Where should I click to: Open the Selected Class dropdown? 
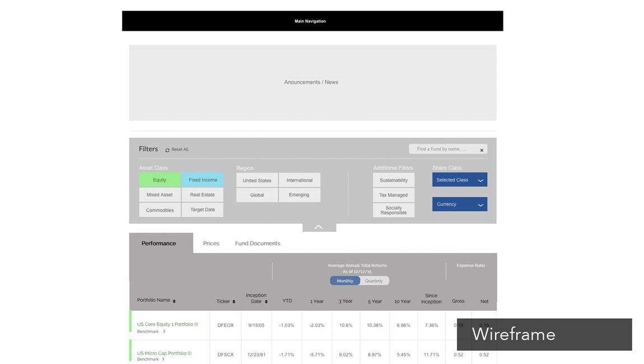pyautogui.click(x=459, y=180)
